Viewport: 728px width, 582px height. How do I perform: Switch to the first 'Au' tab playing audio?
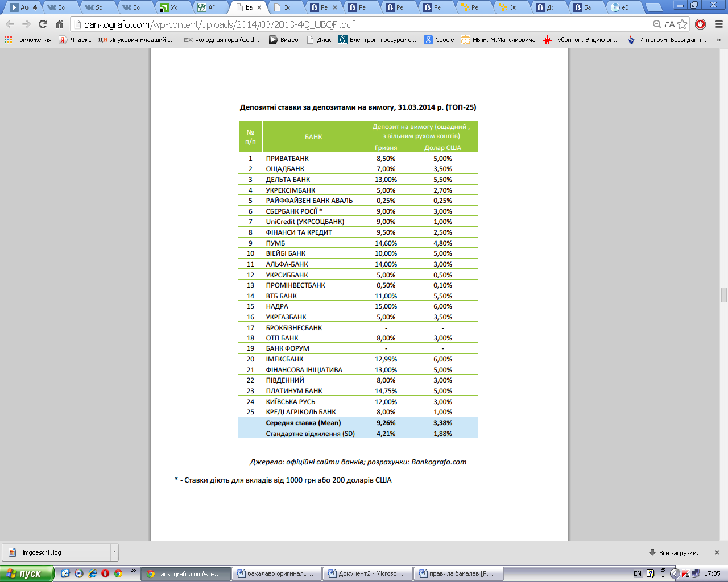[x=23, y=7]
